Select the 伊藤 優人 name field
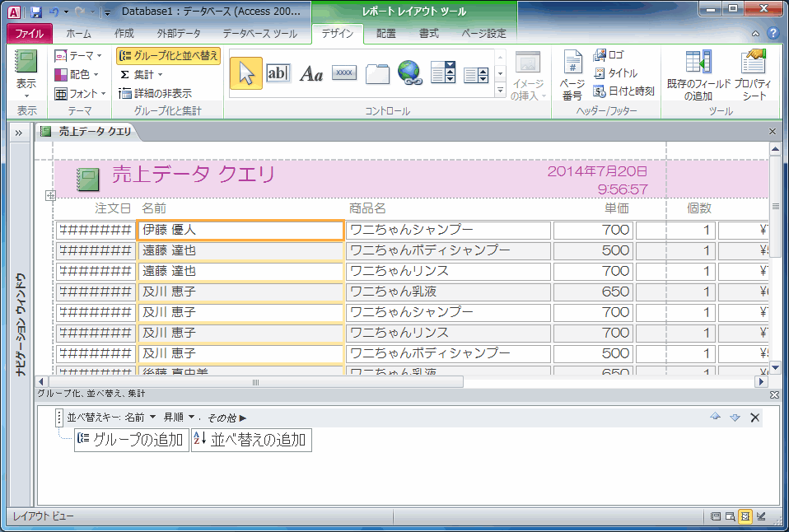This screenshot has height=532, width=789. point(240,230)
